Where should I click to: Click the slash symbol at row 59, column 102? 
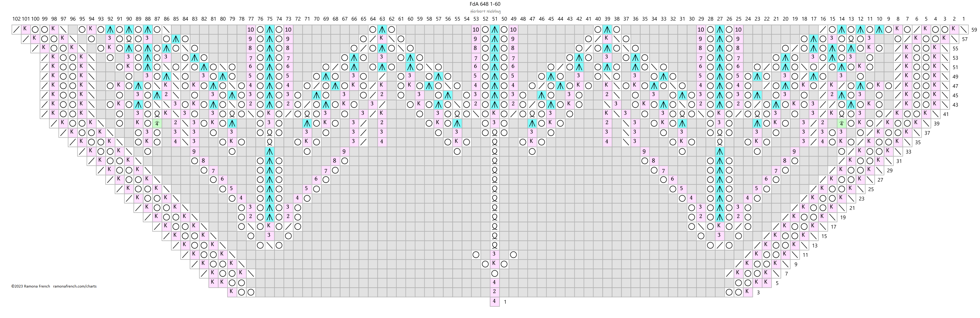16,29
